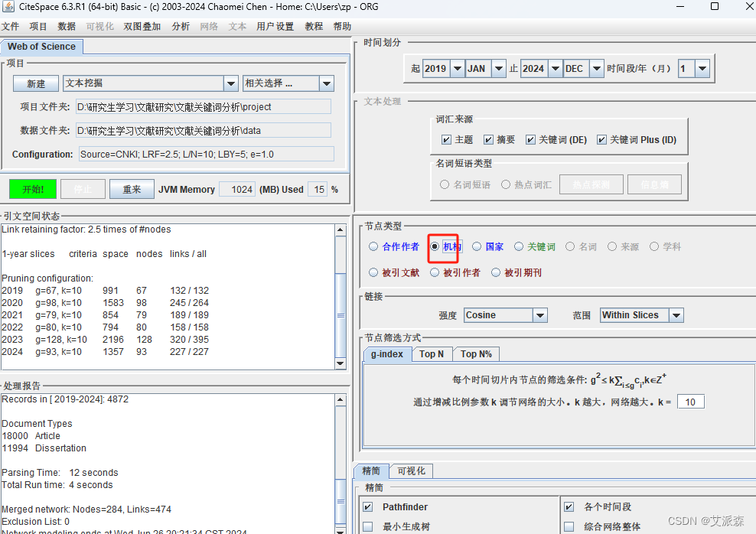The height and width of the screenshot is (534, 756).
Task: Open the Cosine link strength dropdown
Action: click(540, 315)
